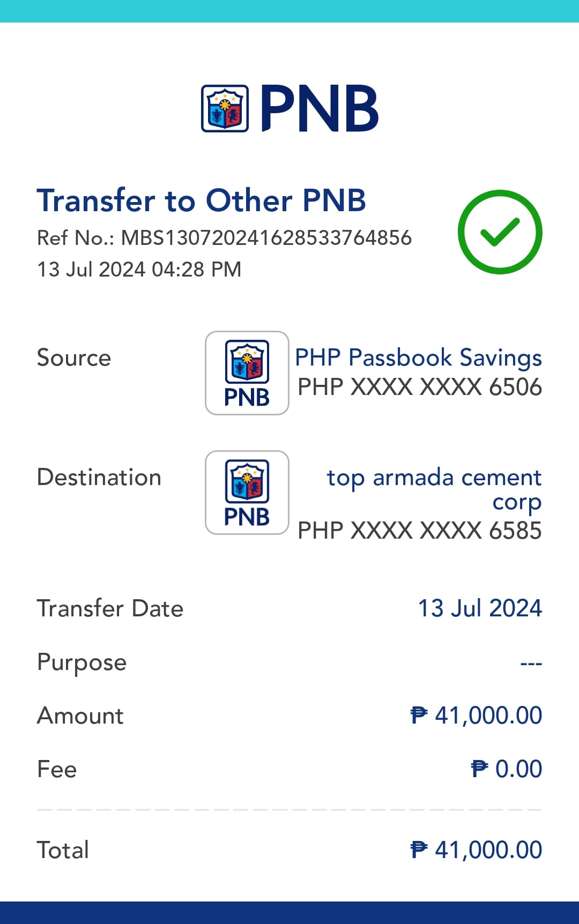The image size is (579, 924).
Task: Click the PNB shield logo at top
Action: 225,108
